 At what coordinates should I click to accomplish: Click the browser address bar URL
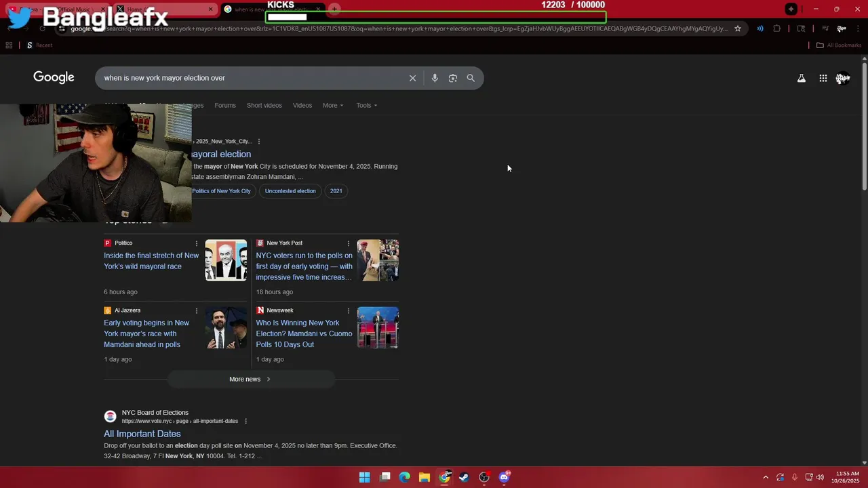(x=400, y=28)
